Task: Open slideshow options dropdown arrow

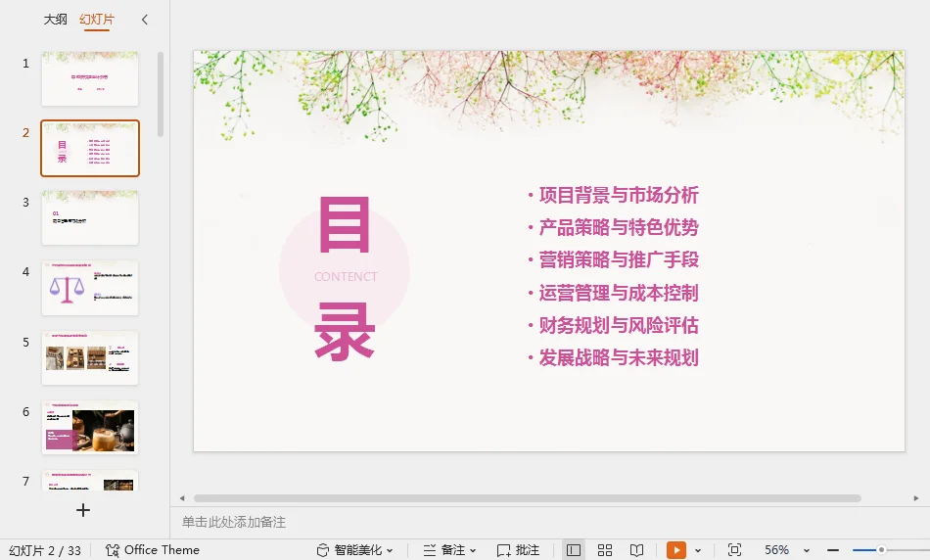Action: click(x=697, y=550)
